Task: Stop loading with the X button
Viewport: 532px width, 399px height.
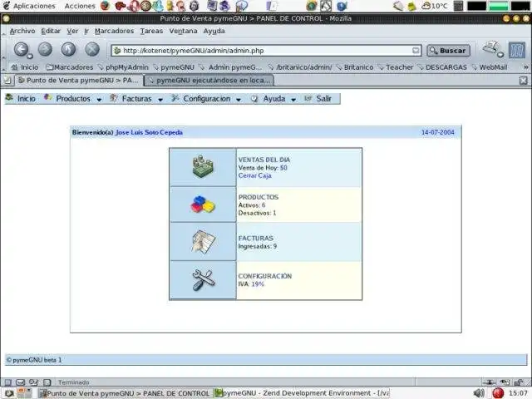Action: point(92,50)
